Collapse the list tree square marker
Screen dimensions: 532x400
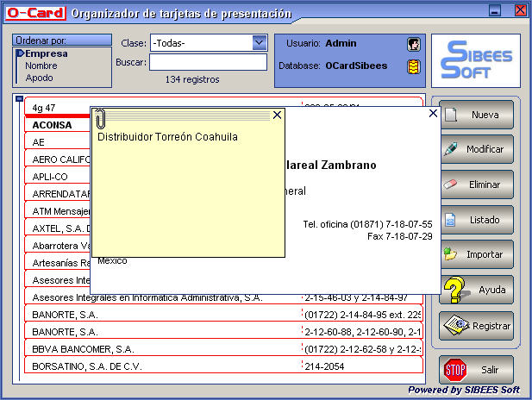point(19,99)
